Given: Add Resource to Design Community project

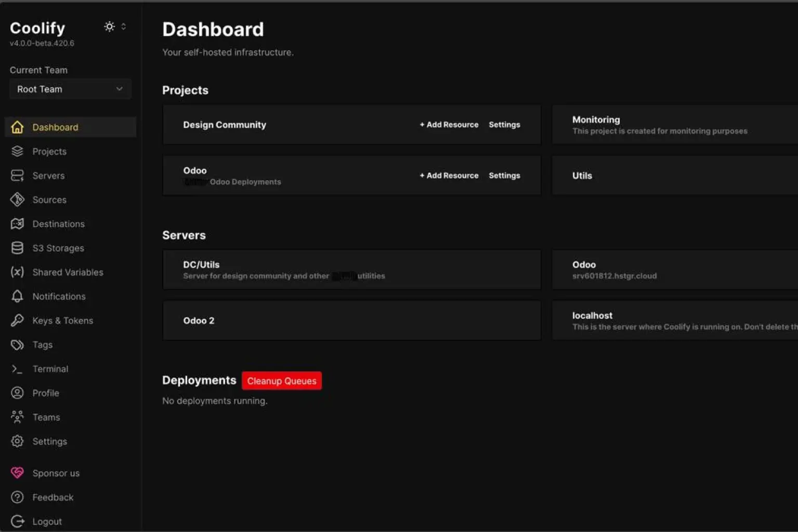Looking at the screenshot, I should point(449,125).
